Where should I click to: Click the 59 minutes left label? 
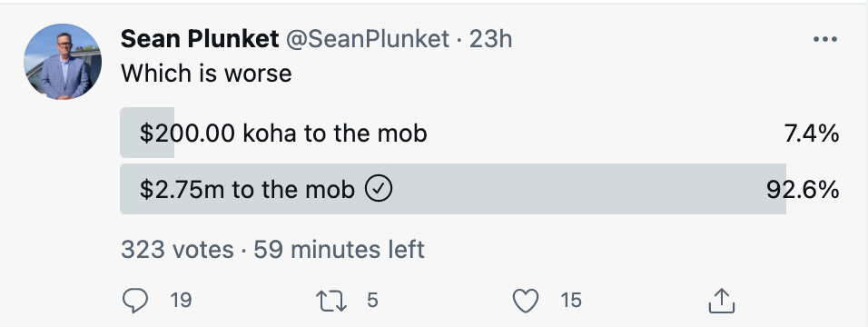click(x=339, y=250)
